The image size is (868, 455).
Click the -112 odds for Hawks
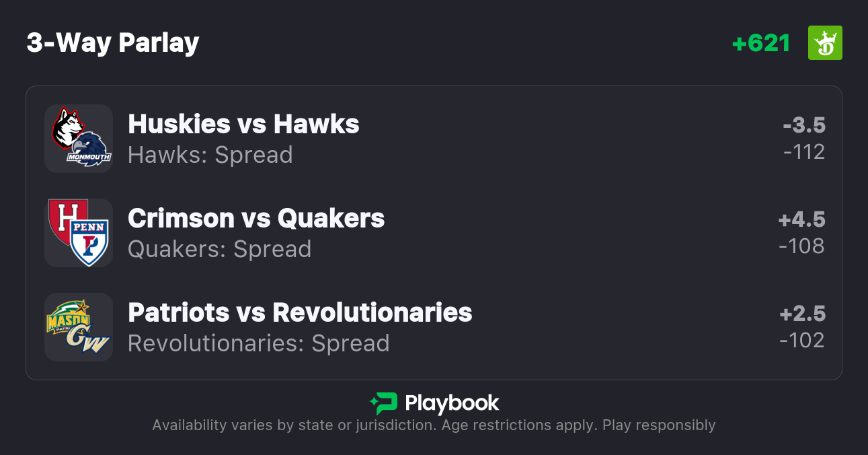point(804,152)
